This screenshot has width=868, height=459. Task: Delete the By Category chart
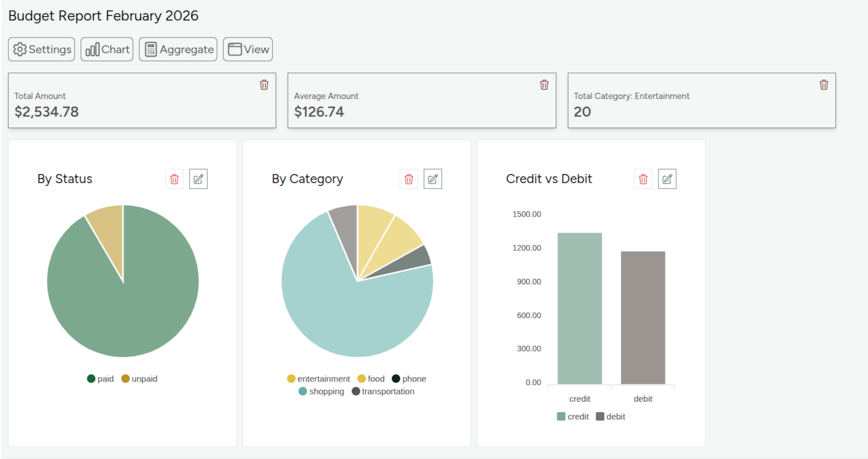(x=408, y=179)
